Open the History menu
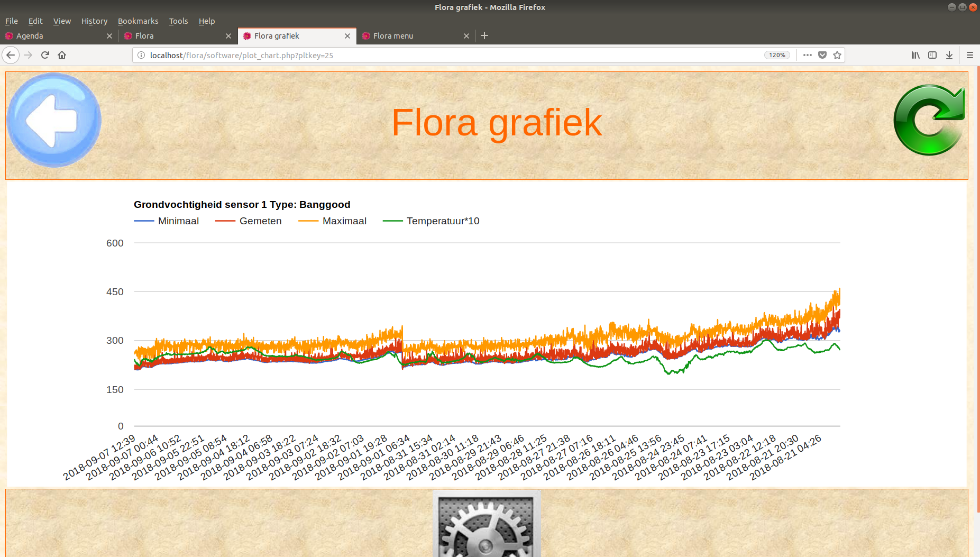 94,21
